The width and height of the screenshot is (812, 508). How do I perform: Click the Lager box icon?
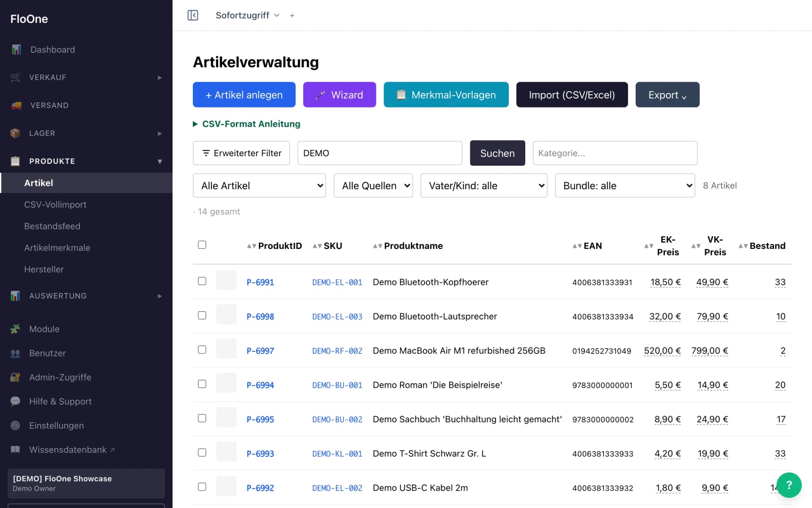click(x=15, y=133)
